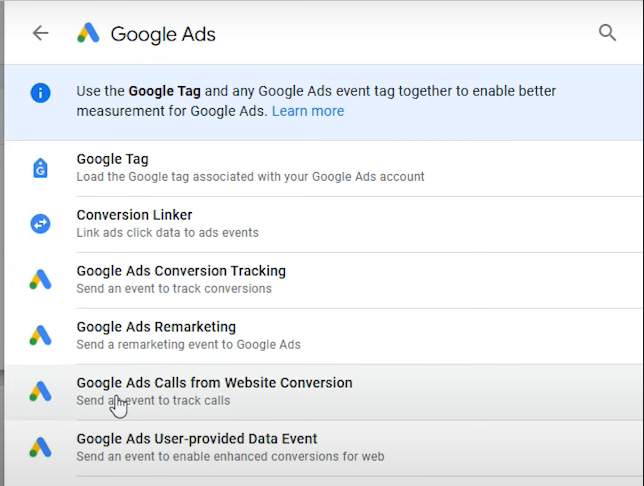Select Google Ads Calls from Website Conversion
Image resolution: width=644 pixels, height=486 pixels.
click(x=324, y=392)
